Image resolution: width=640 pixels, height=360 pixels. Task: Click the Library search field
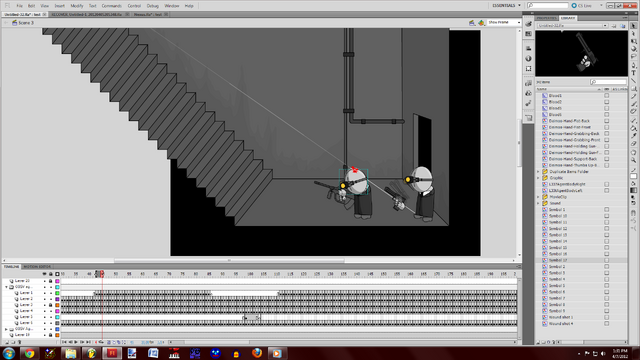tap(608, 82)
